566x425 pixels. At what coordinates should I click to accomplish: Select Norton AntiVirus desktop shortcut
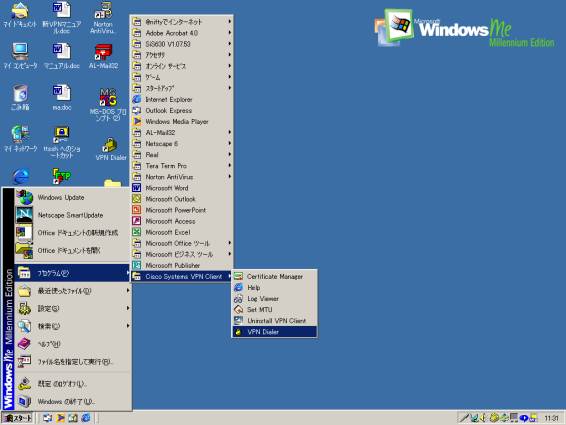click(x=103, y=18)
